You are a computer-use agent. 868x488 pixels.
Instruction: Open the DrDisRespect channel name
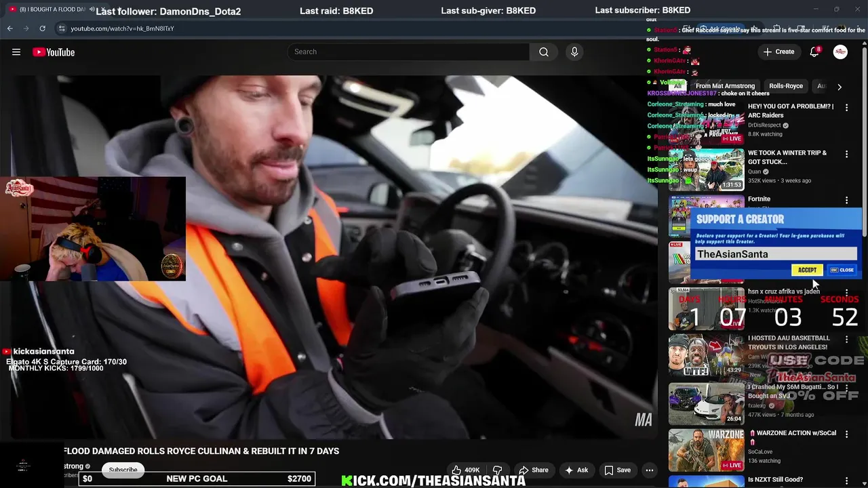point(764,125)
